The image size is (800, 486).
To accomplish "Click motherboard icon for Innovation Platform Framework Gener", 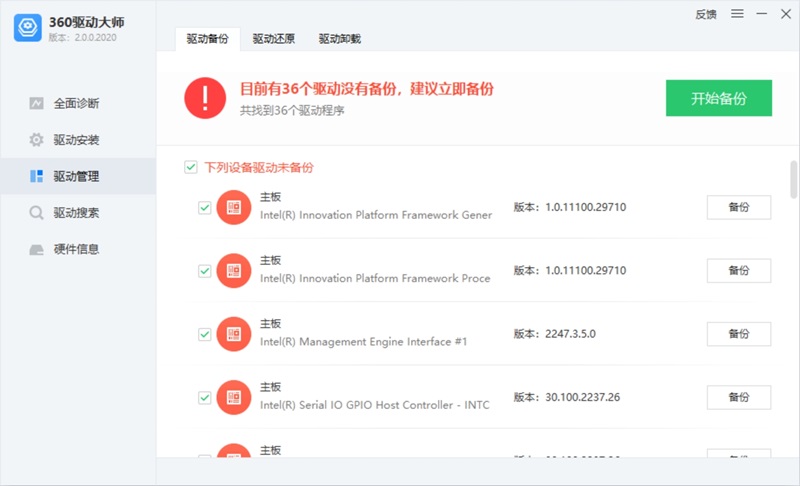I will [234, 208].
